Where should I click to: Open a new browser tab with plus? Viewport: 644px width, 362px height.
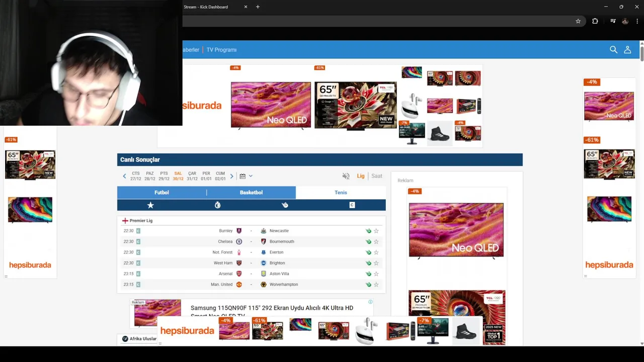click(x=258, y=7)
